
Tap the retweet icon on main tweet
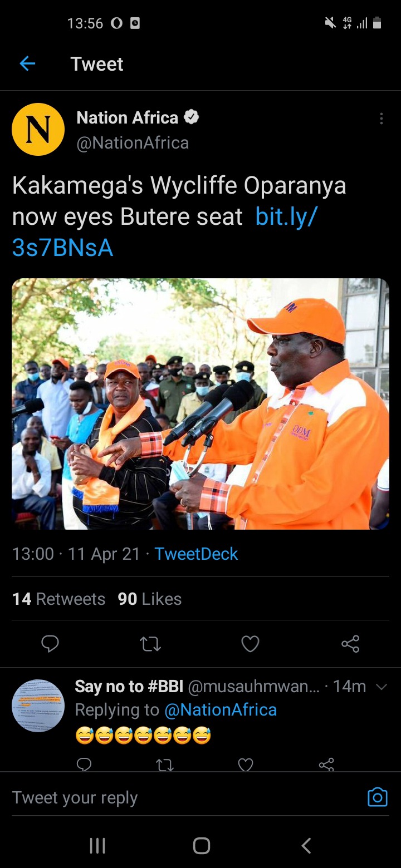click(150, 644)
